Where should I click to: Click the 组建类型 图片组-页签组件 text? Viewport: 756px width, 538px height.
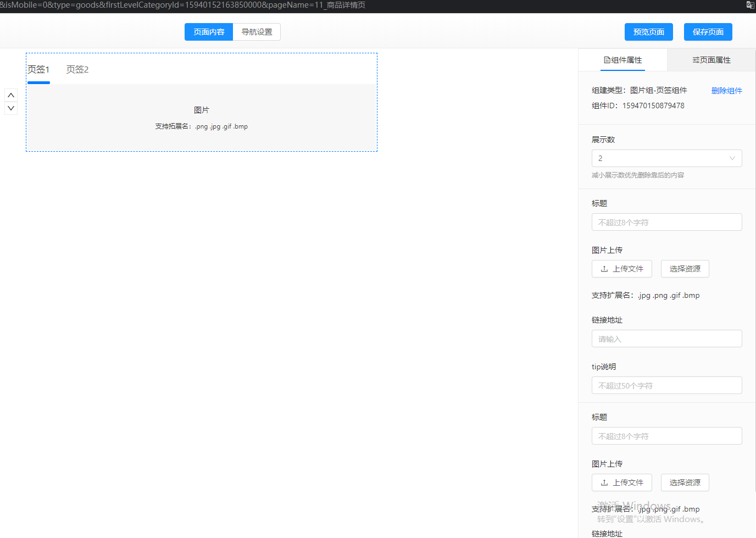point(640,90)
